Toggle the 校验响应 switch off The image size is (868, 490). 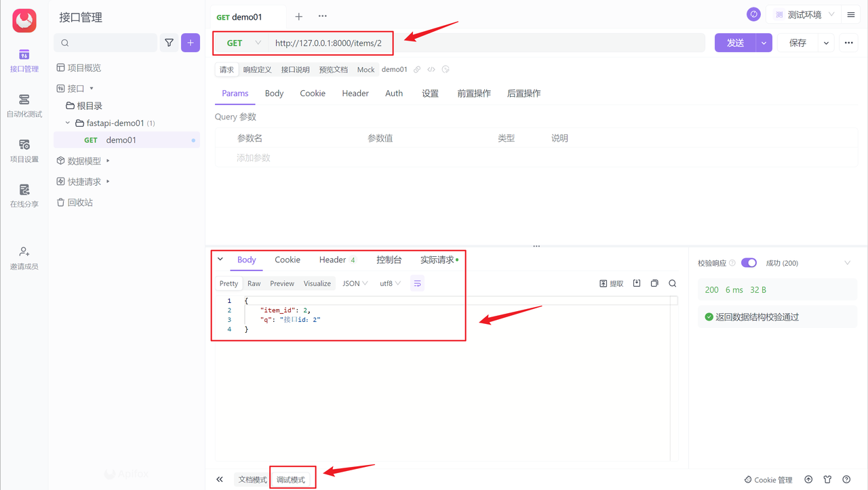click(x=749, y=262)
